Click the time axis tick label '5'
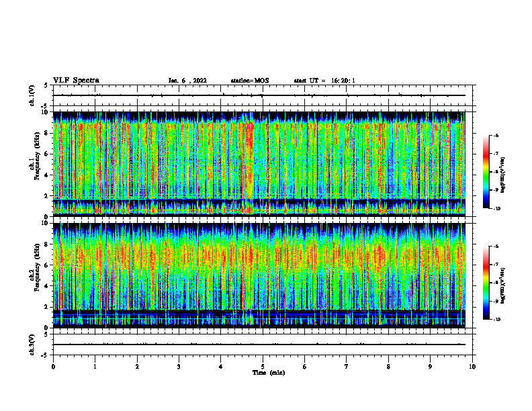This screenshot has height=411, width=532. coord(263,367)
